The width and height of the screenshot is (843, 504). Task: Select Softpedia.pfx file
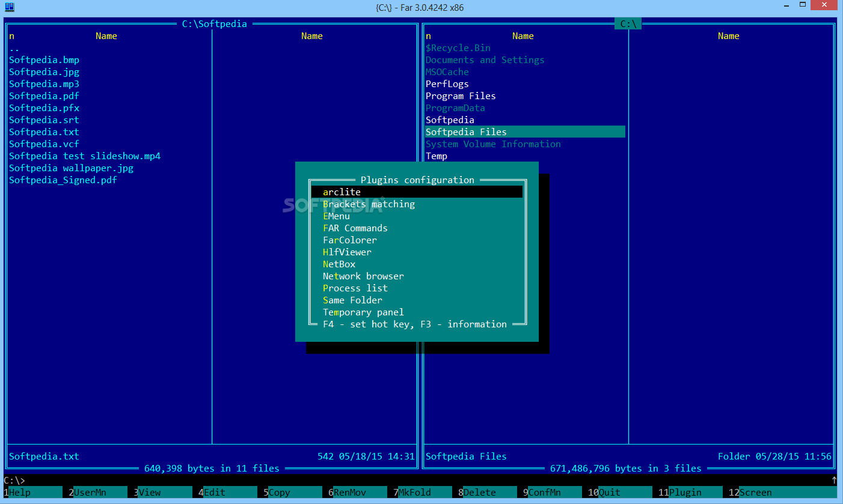coord(44,108)
